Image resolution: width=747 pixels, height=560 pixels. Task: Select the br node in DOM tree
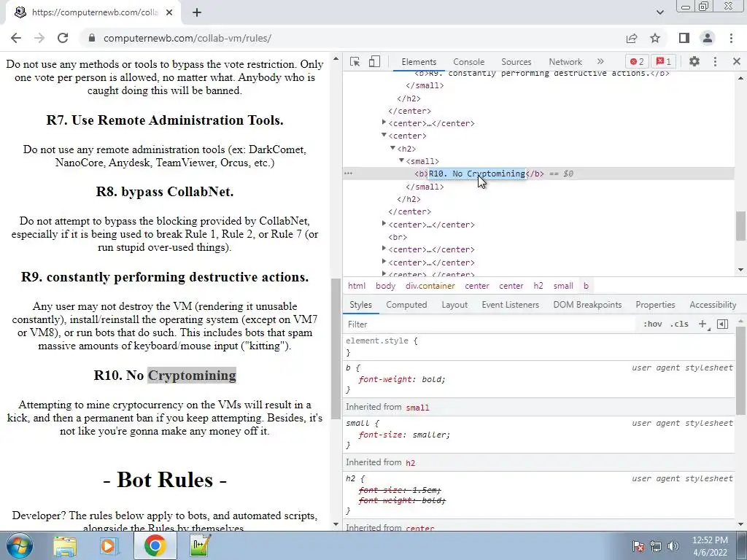(x=398, y=237)
